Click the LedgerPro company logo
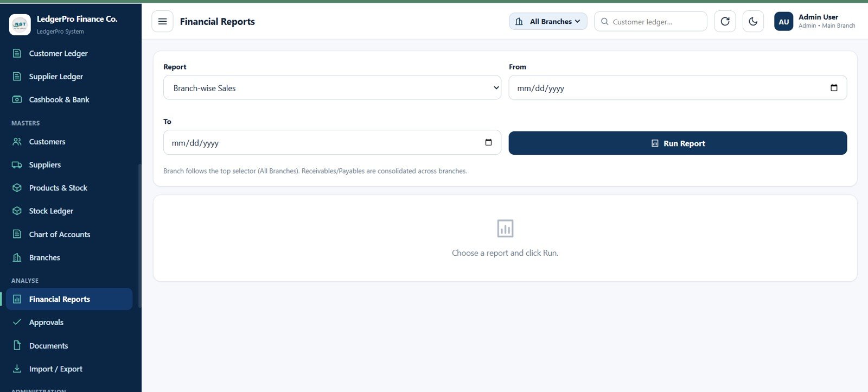The width and height of the screenshot is (868, 392). point(20,24)
